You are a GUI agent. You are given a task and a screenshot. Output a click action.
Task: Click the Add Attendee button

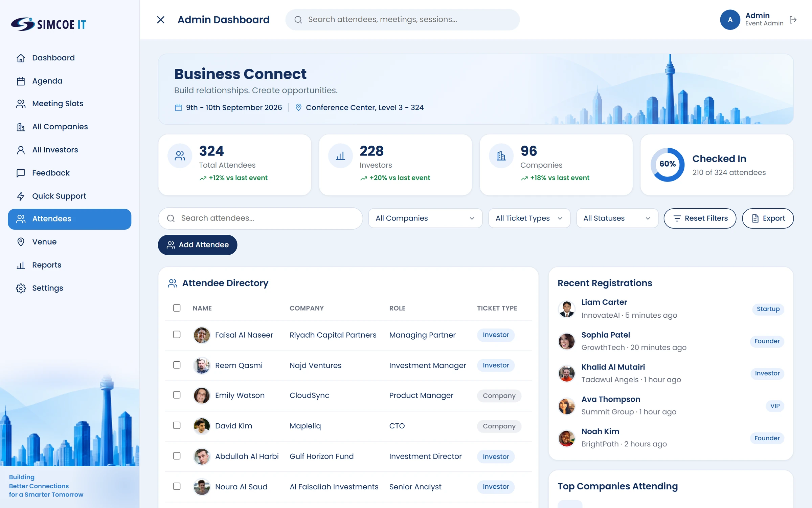[198, 245]
